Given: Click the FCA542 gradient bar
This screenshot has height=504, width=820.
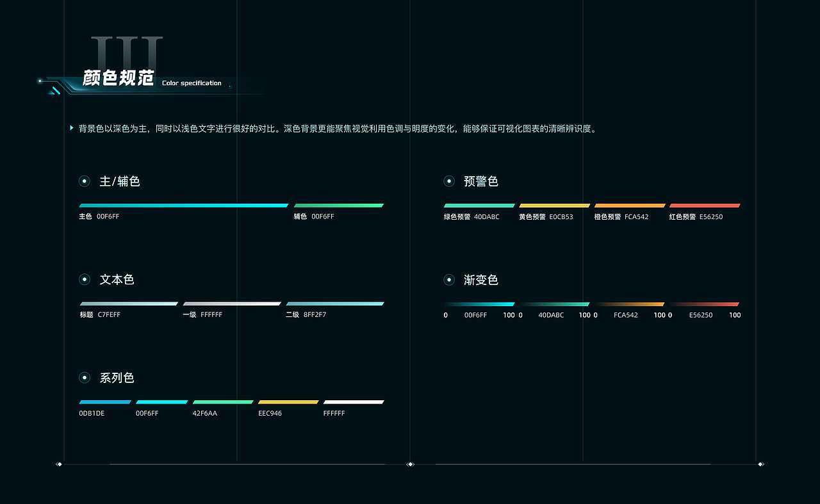Looking at the screenshot, I should pos(630,304).
